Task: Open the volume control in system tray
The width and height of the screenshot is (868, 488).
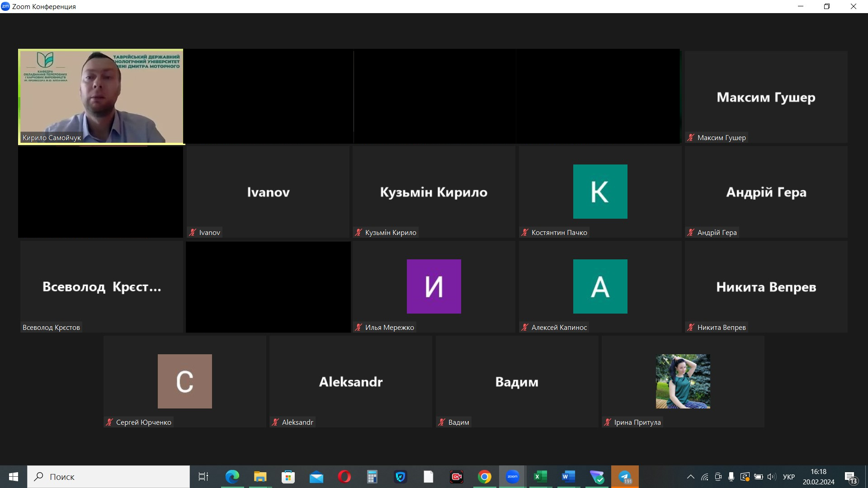Action: coord(771,477)
